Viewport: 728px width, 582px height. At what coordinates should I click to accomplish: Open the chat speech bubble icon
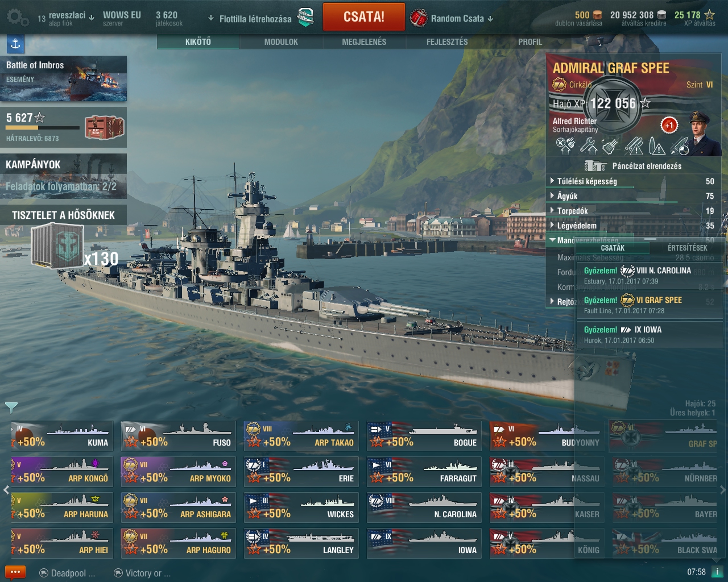[15, 572]
